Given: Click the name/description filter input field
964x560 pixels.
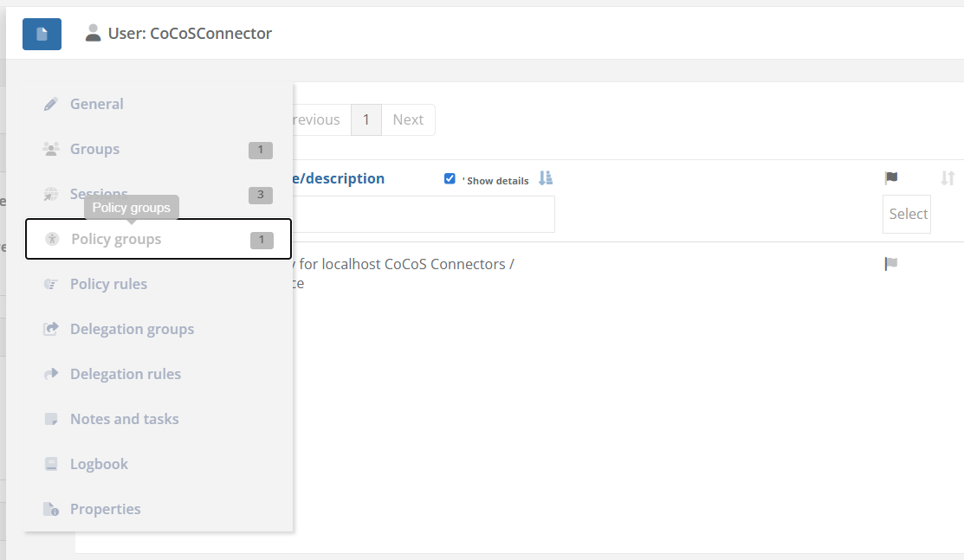Looking at the screenshot, I should tap(424, 215).
